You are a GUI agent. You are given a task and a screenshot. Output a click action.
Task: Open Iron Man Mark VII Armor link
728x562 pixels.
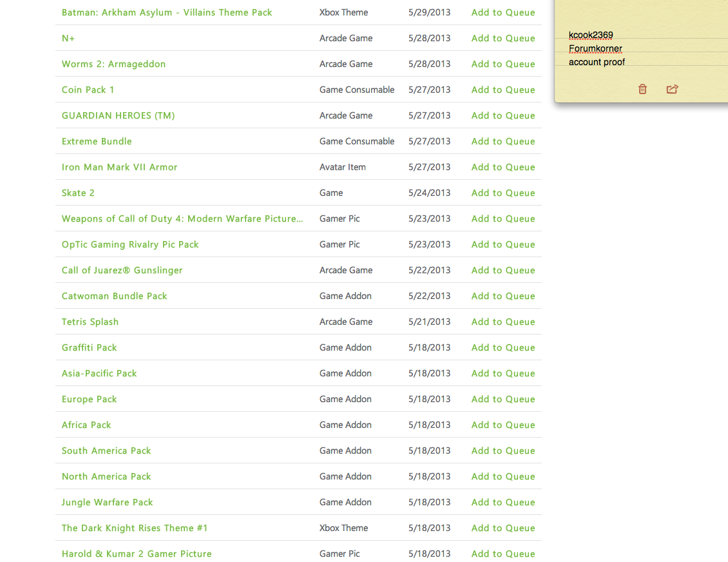[119, 167]
